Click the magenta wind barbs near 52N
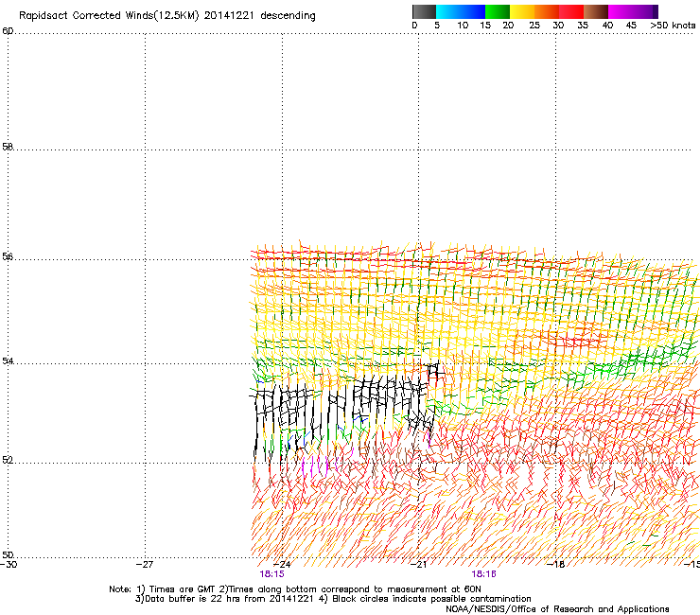This screenshot has height=615, width=700. coord(319,465)
